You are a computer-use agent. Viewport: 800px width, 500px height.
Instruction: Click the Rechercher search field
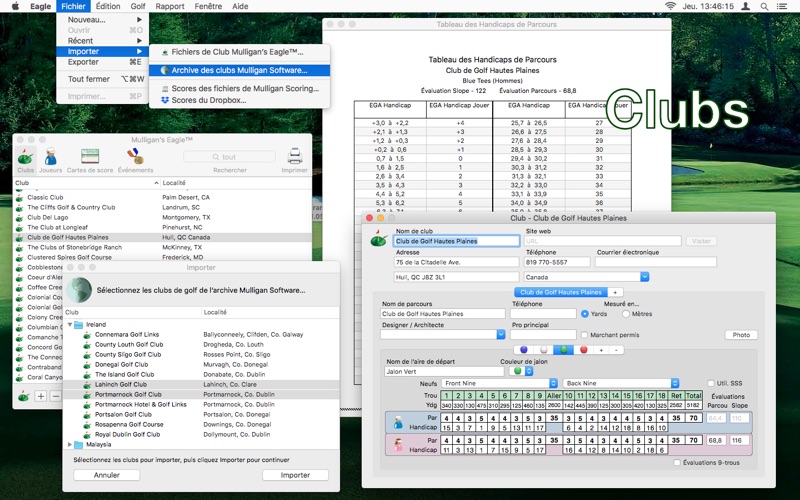pyautogui.click(x=229, y=157)
